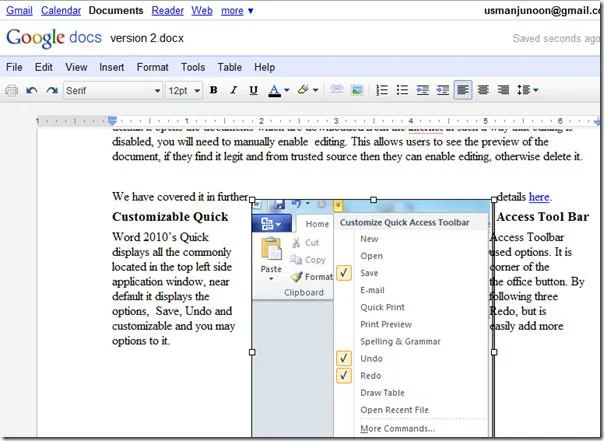Go to Gmail link

pyautogui.click(x=19, y=10)
